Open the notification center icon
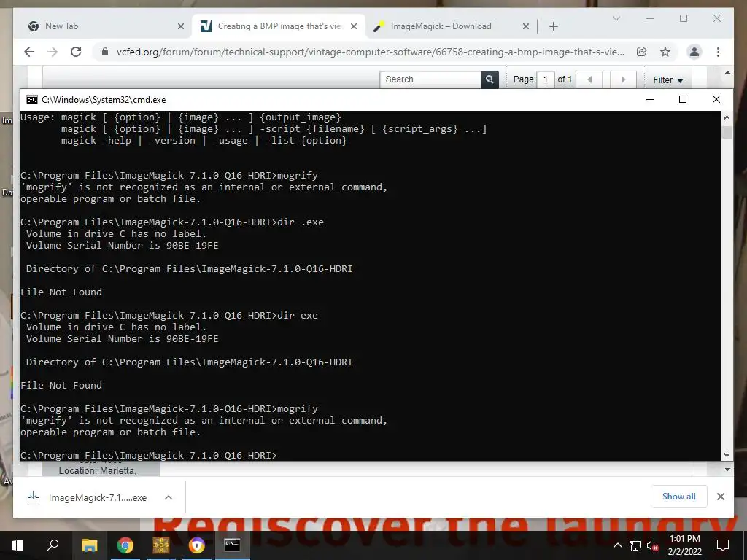747x560 pixels. (x=723, y=545)
